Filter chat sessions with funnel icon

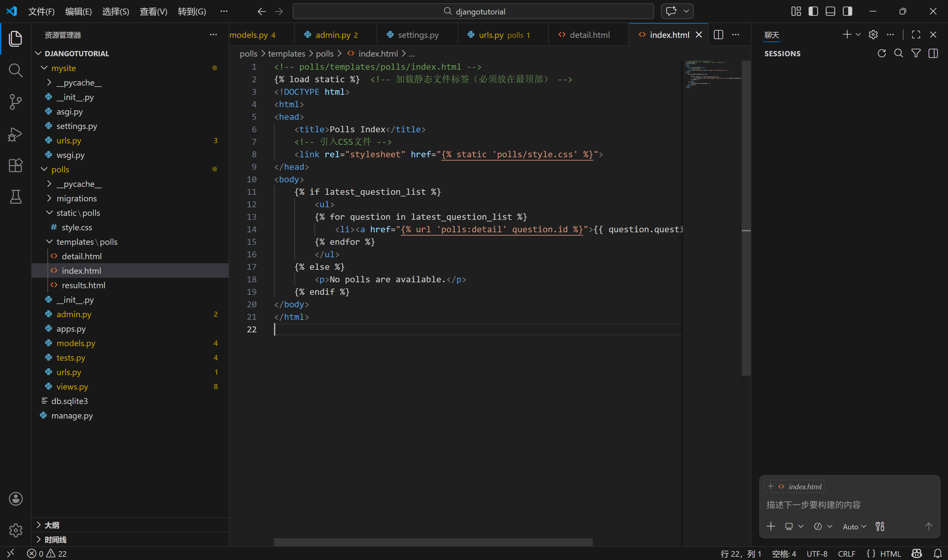(915, 54)
